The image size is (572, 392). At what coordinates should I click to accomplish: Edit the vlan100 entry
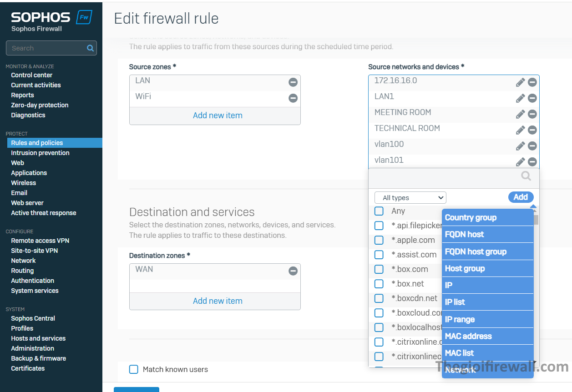coord(521,146)
